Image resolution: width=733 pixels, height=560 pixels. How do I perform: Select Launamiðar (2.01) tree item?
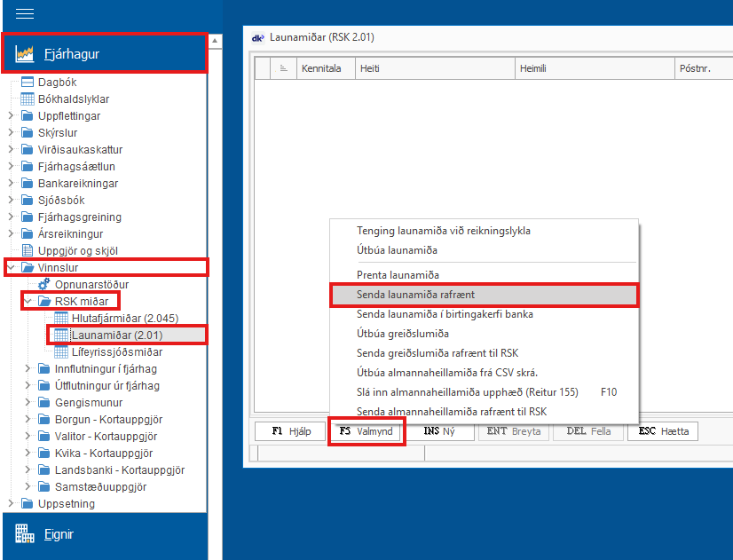[116, 335]
